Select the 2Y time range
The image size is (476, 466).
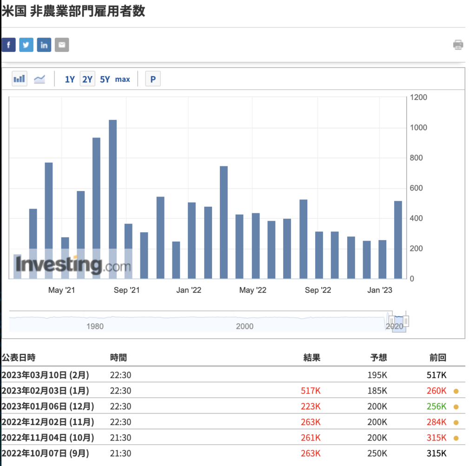click(87, 79)
